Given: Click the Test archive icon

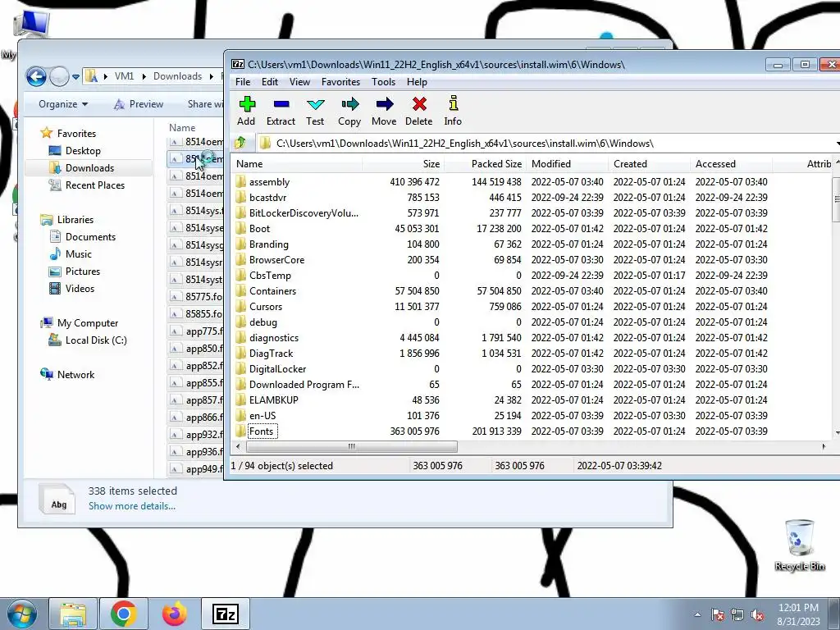Looking at the screenshot, I should click(x=316, y=104).
